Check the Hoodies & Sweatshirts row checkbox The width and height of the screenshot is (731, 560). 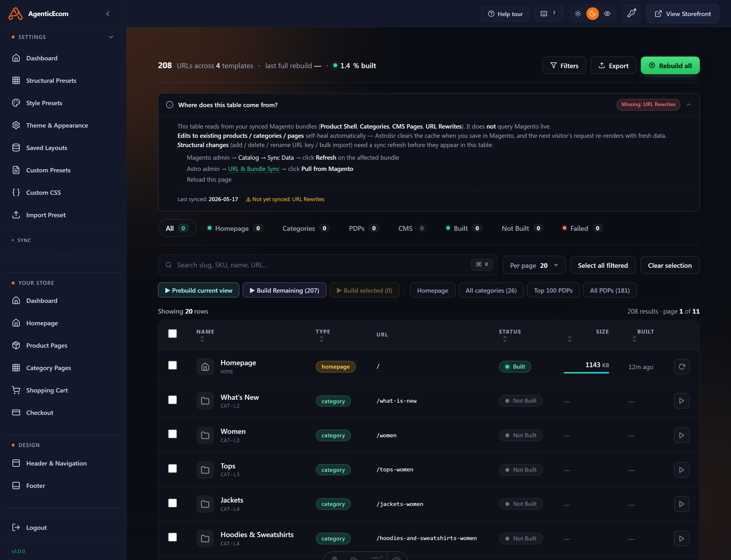pyautogui.click(x=173, y=537)
